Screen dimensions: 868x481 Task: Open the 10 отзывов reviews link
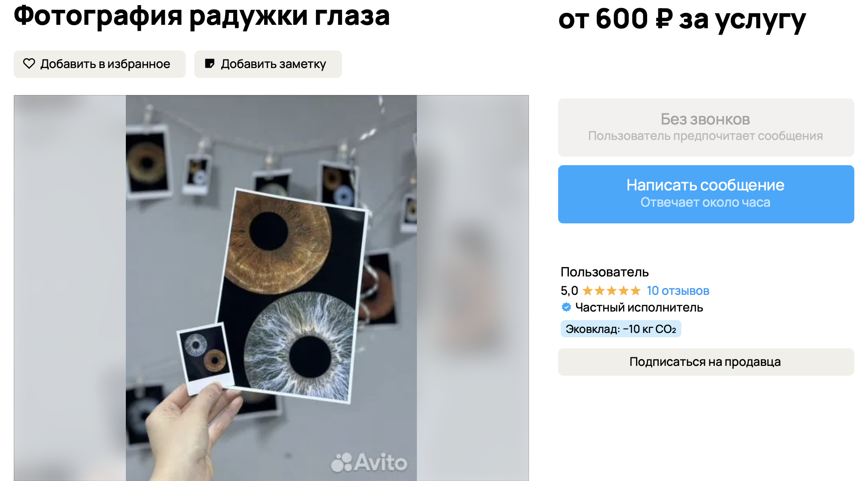[x=678, y=291]
